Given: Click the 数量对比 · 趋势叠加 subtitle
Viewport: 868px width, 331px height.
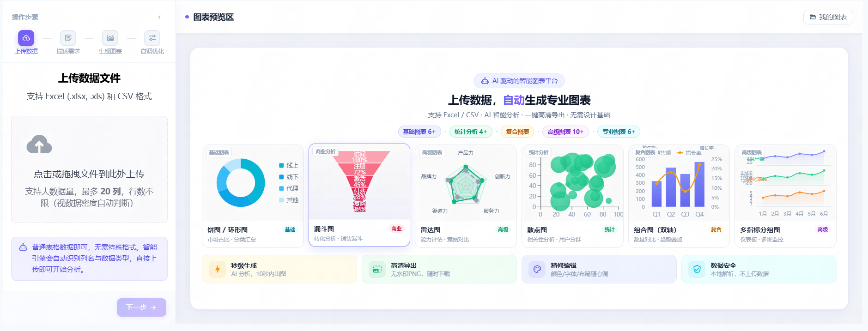Looking at the screenshot, I should [658, 240].
